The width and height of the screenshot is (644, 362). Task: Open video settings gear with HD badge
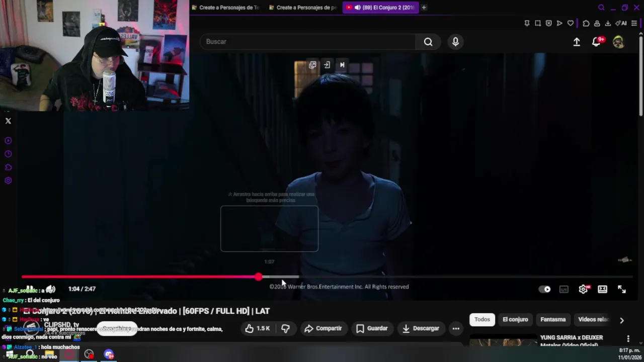pos(583,289)
